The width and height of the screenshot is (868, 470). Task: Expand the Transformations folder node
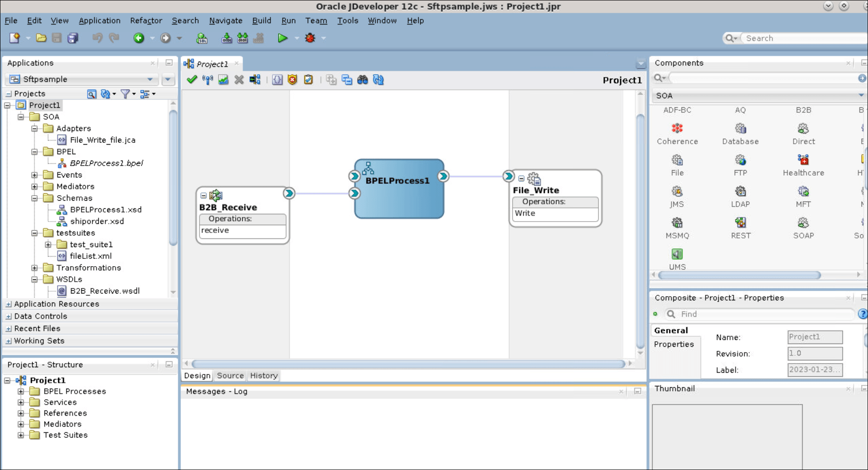35,268
